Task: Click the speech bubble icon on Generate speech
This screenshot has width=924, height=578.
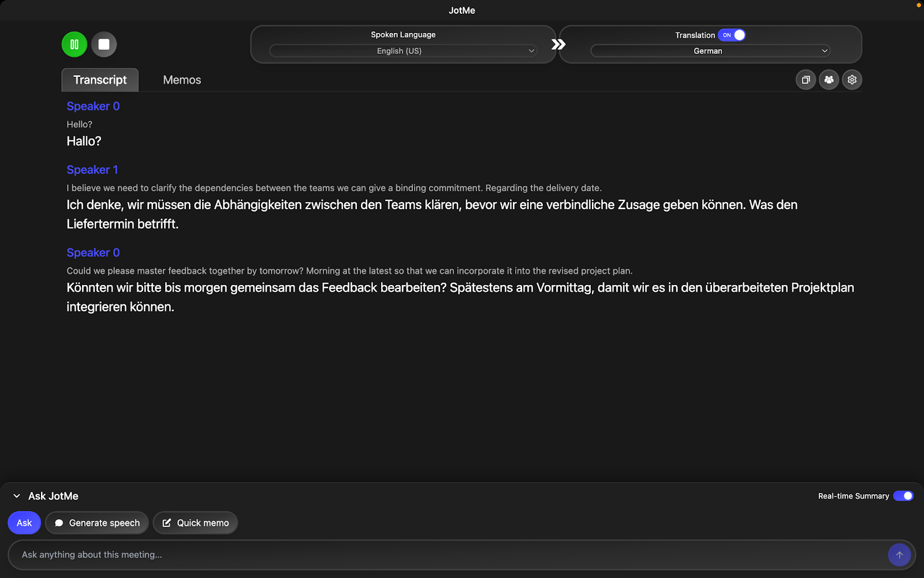Action: tap(59, 523)
